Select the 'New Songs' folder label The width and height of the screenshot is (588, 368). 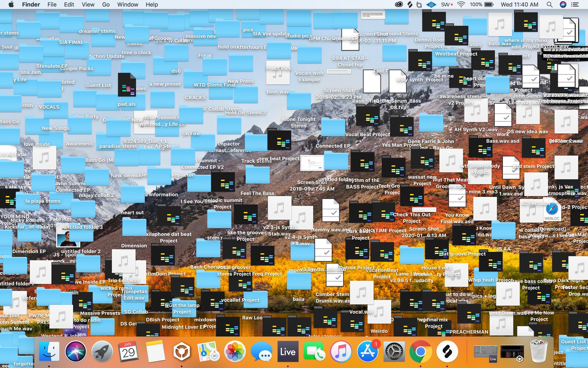[x=56, y=128]
